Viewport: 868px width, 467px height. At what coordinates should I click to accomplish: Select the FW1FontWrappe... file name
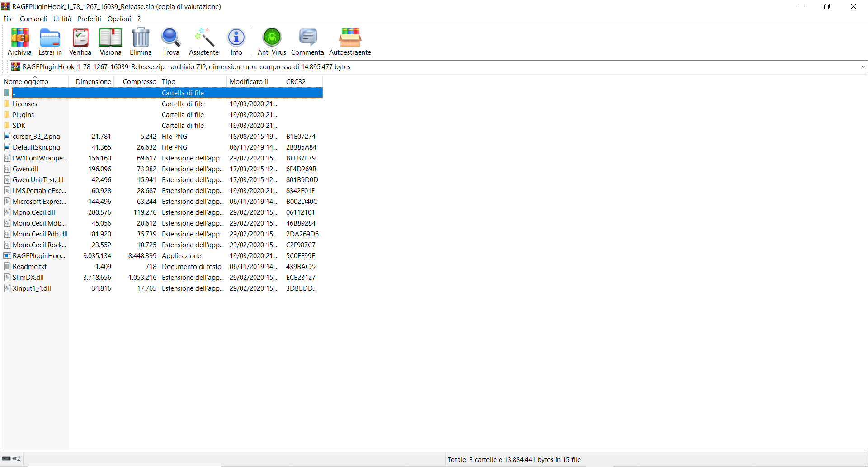tap(40, 158)
